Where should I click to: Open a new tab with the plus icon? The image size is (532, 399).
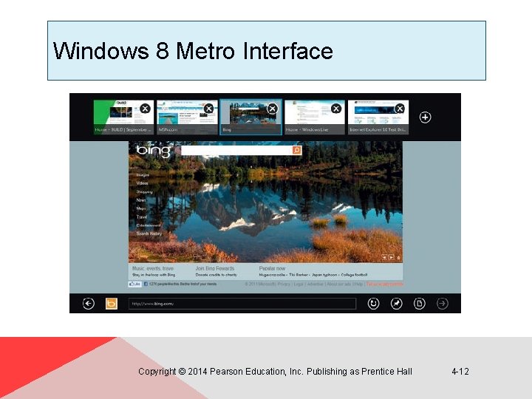[x=425, y=117]
